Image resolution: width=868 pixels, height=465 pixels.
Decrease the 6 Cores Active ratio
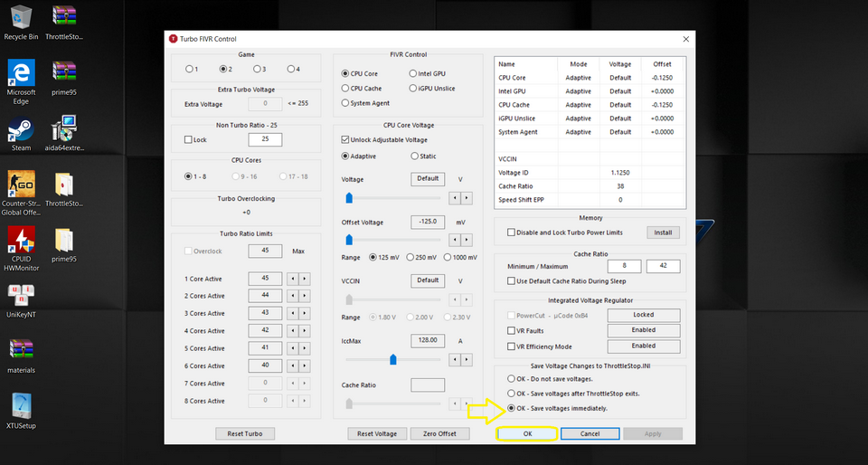(x=292, y=365)
